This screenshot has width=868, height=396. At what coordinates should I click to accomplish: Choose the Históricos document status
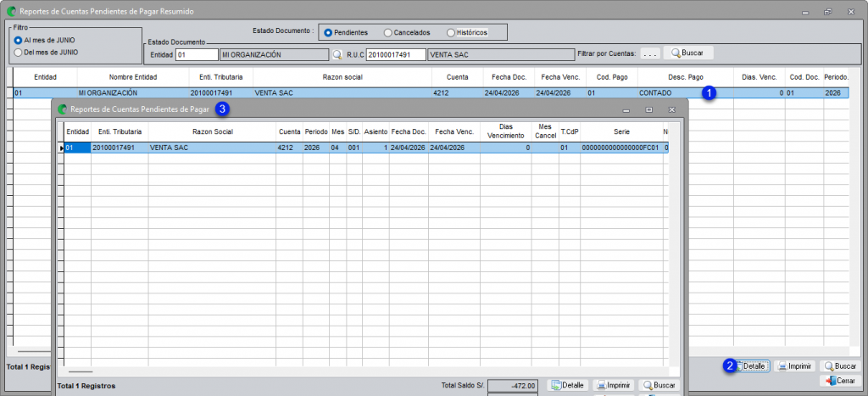click(x=467, y=33)
